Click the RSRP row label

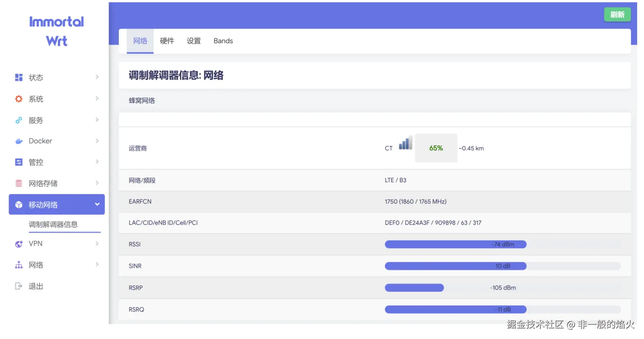click(136, 288)
